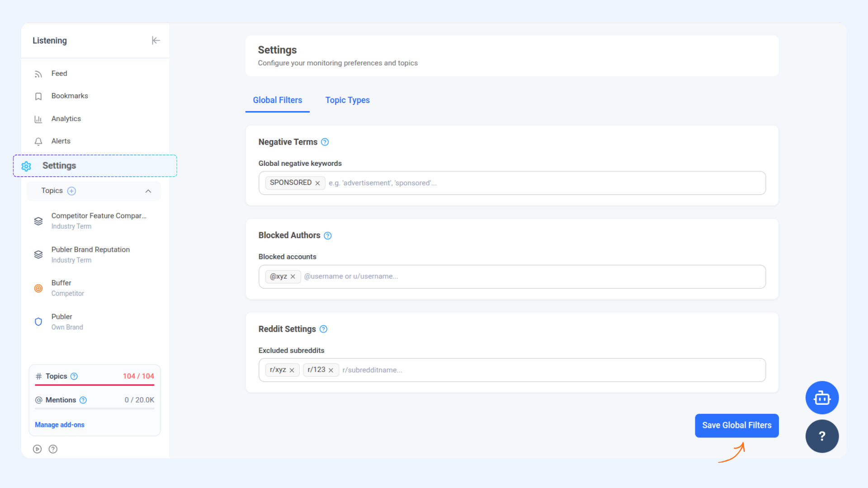Collapse the Topics list chevron

tap(148, 191)
